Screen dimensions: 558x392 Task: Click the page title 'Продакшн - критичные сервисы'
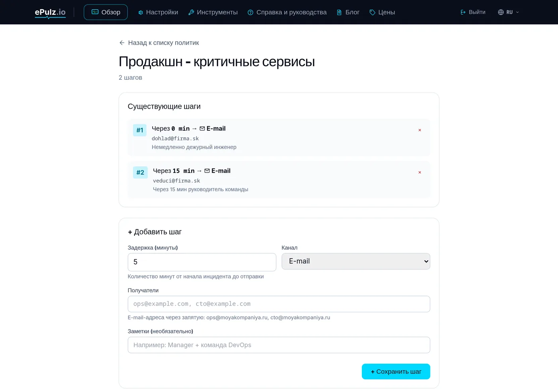click(x=217, y=62)
